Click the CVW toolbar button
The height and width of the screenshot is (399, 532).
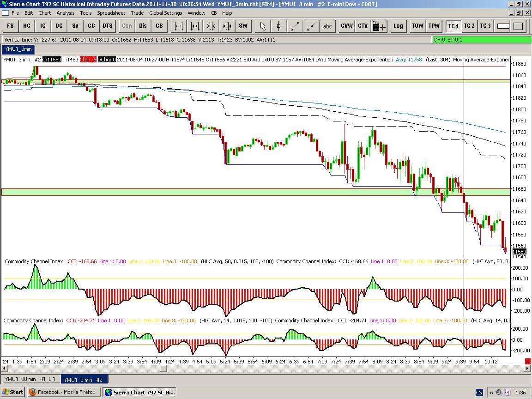(347, 26)
